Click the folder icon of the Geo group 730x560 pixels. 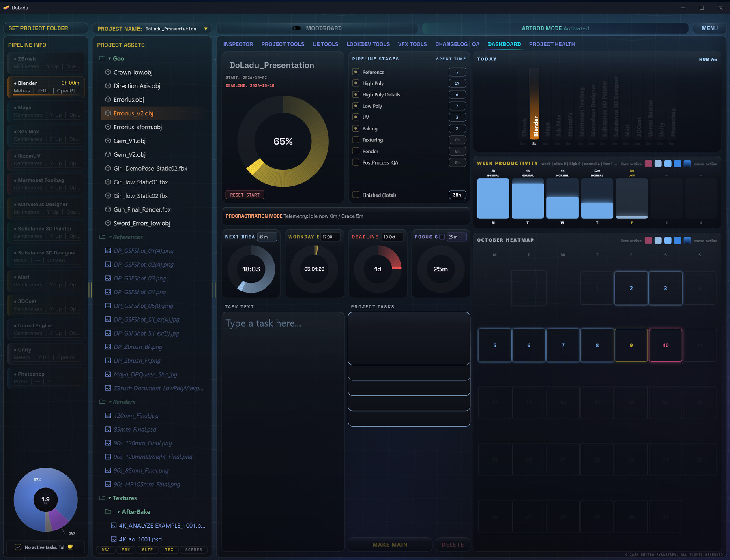pos(103,58)
